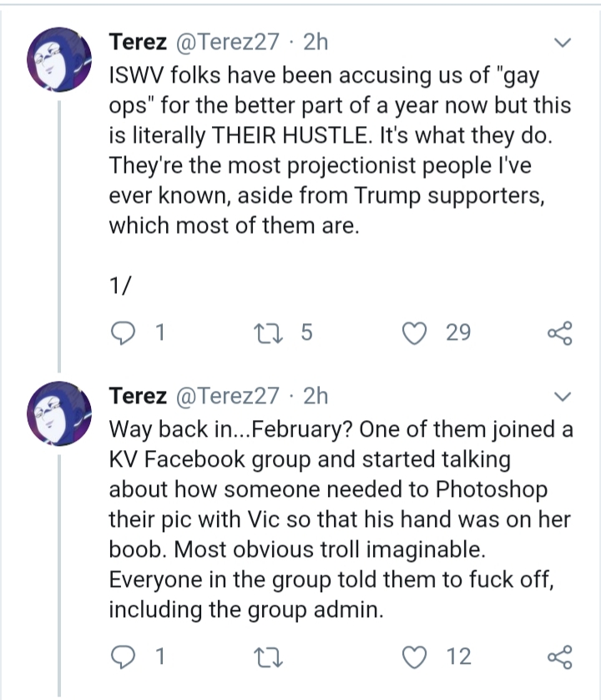Like the second tweet with 12 likes

(415, 657)
